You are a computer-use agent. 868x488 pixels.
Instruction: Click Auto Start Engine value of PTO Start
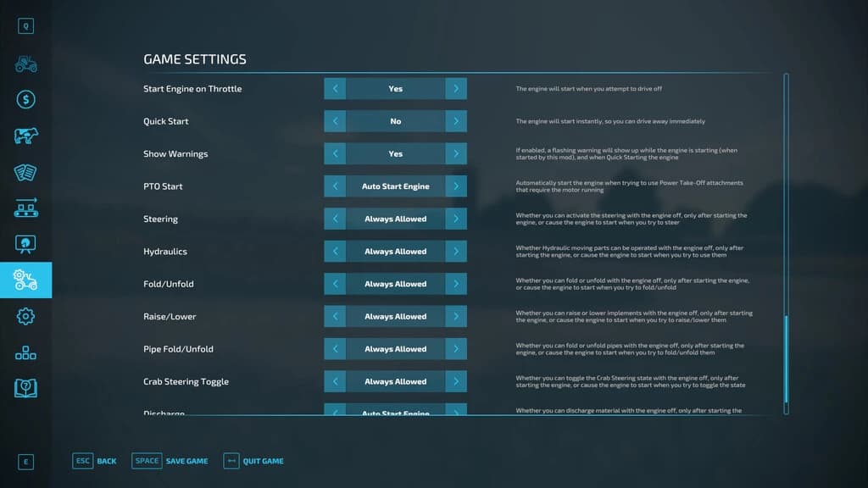395,186
